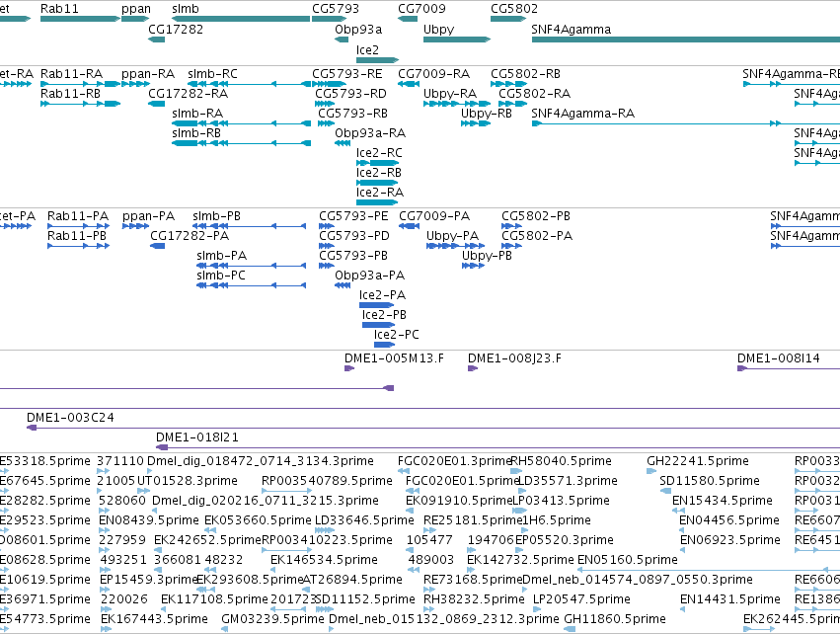Viewport: 840px width, 634px height.
Task: Select the slmb-RB transcript label
Action: coord(196,133)
